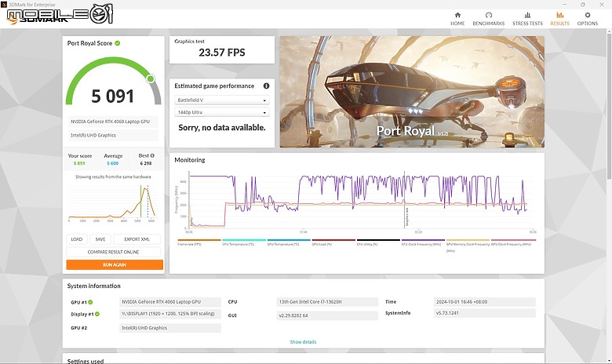
Task: Click the orange RUN AGAIN button
Action: point(115,264)
